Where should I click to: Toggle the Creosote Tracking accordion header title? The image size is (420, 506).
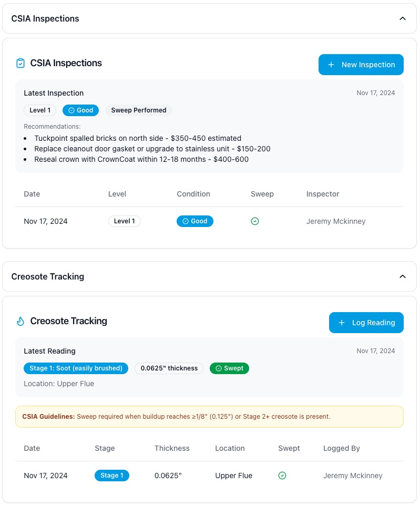(48, 276)
